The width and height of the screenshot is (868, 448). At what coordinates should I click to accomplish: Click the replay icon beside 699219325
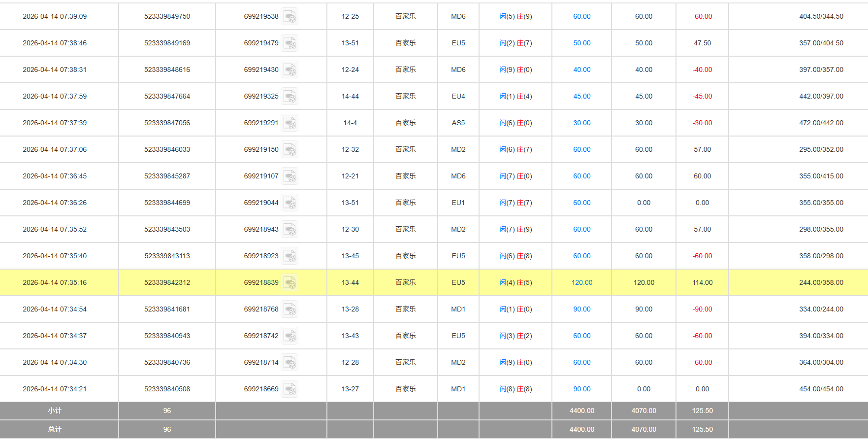point(289,97)
